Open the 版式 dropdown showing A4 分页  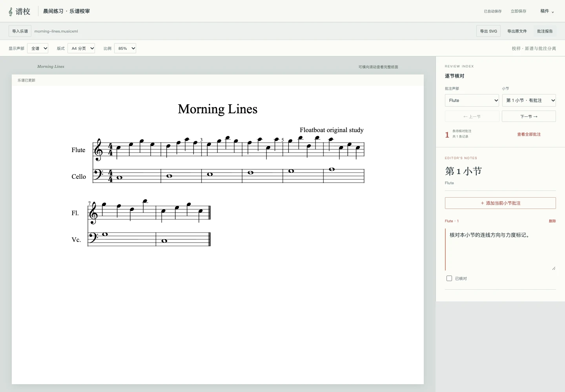[x=81, y=48]
